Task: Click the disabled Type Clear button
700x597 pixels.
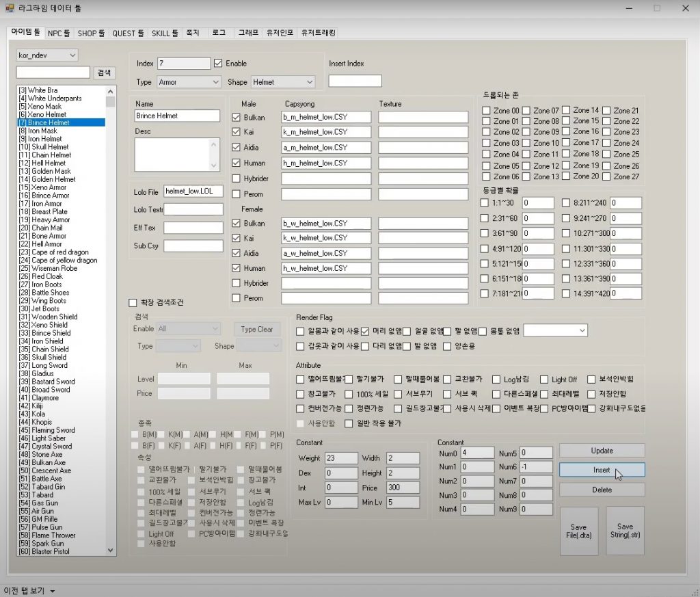Action: tap(257, 329)
